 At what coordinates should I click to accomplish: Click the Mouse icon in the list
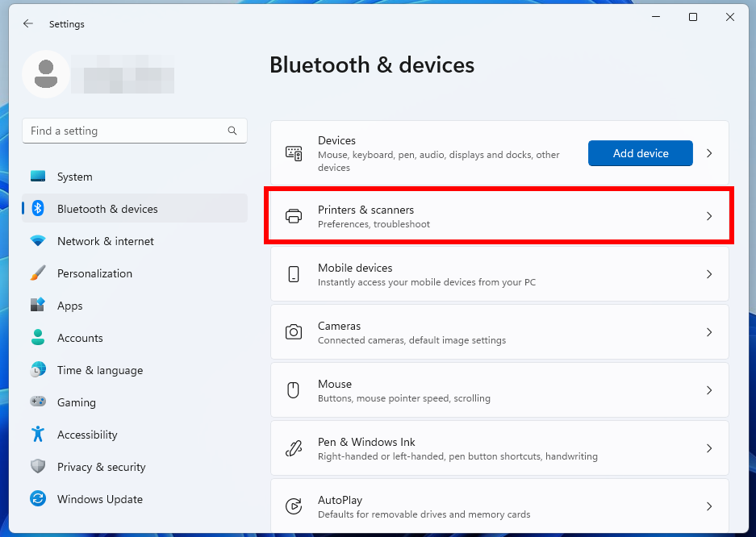point(293,390)
